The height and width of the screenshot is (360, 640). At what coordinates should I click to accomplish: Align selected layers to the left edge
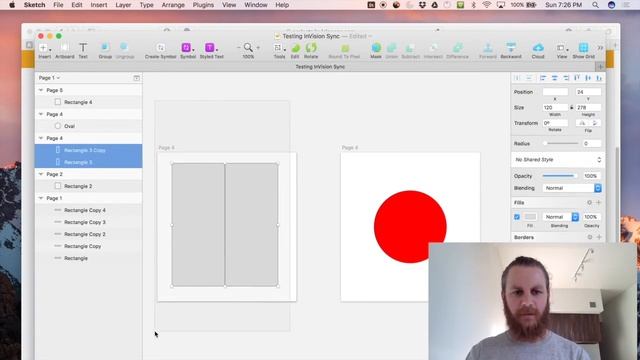543,78
